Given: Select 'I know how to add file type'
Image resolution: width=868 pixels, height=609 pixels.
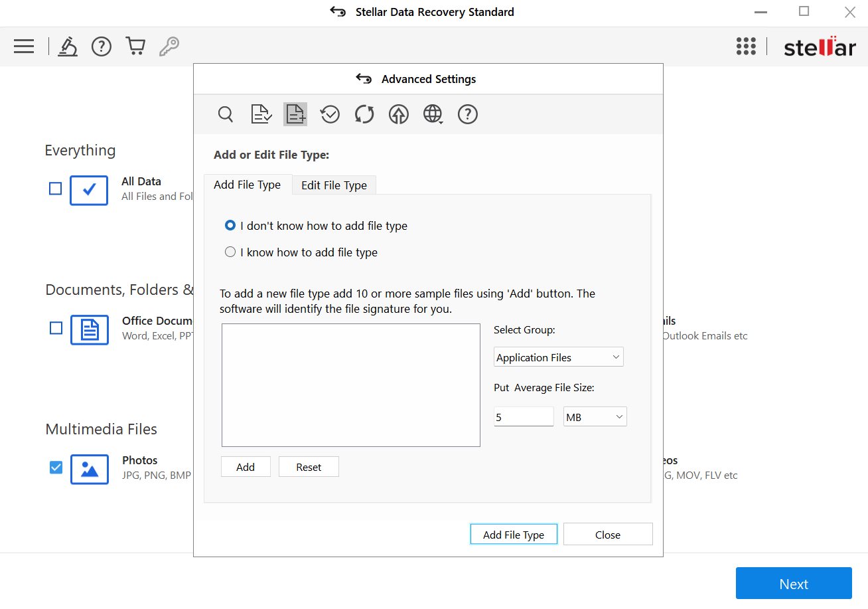Looking at the screenshot, I should [x=230, y=252].
